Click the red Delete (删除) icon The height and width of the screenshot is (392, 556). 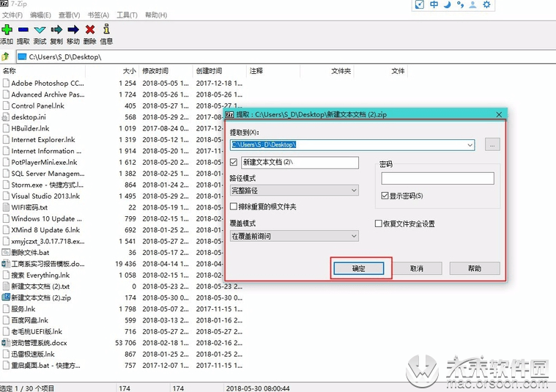point(90,30)
